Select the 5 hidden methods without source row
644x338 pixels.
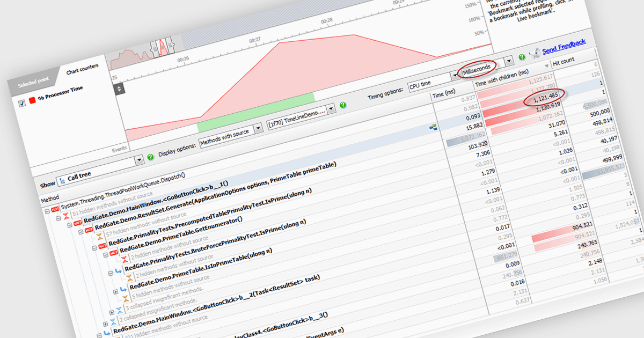point(172,286)
